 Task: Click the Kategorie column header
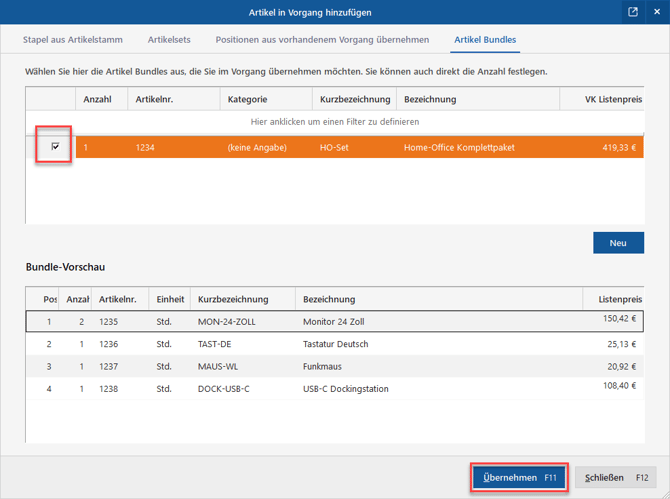point(266,99)
